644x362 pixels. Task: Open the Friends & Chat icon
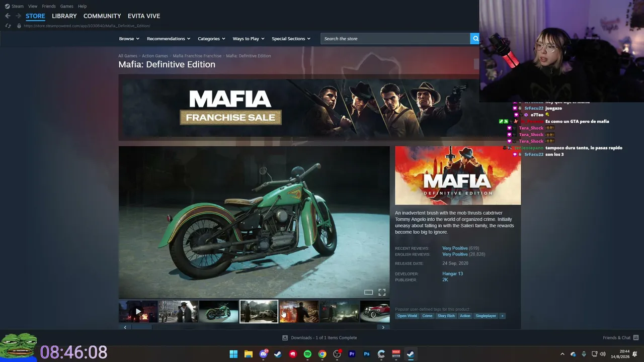pos(635,338)
